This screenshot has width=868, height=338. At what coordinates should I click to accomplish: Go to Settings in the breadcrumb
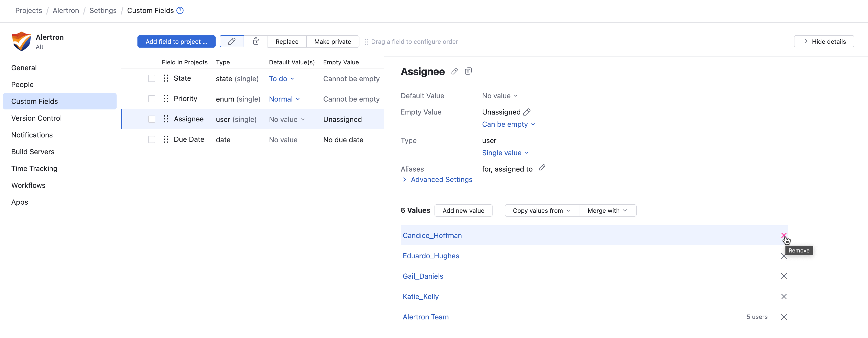(x=103, y=10)
